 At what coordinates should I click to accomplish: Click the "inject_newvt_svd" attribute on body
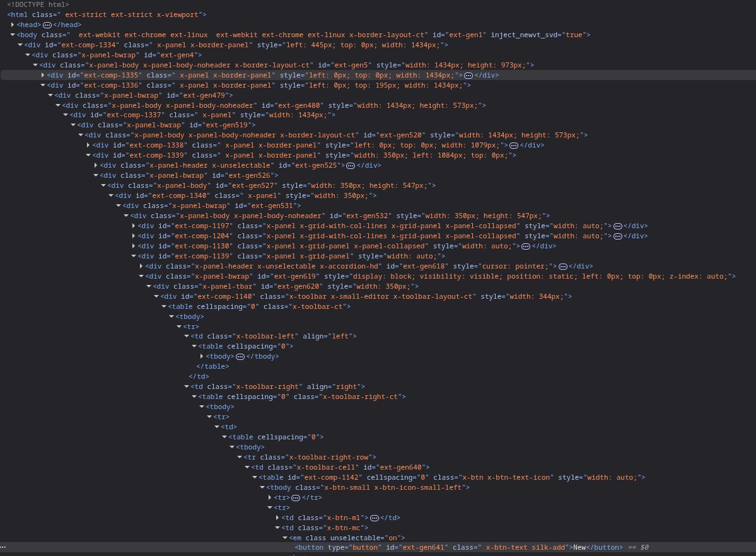pyautogui.click(x=523, y=35)
